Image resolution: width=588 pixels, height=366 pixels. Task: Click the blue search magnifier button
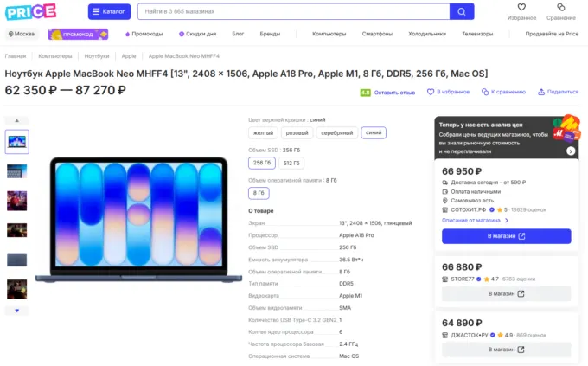[462, 11]
